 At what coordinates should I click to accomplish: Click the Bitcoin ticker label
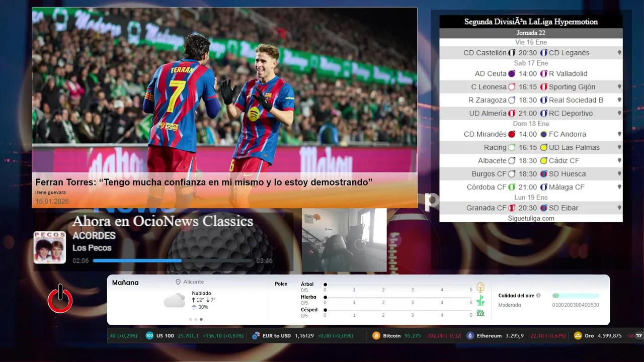tap(392, 336)
